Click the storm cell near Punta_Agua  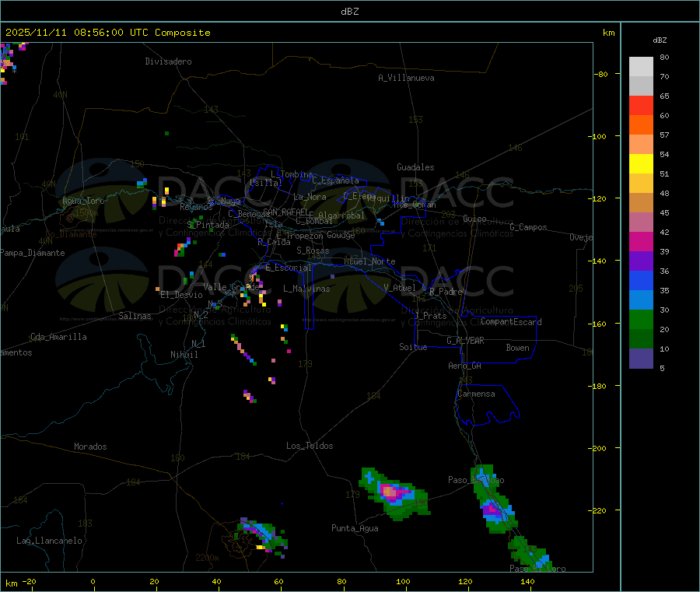[x=394, y=494]
